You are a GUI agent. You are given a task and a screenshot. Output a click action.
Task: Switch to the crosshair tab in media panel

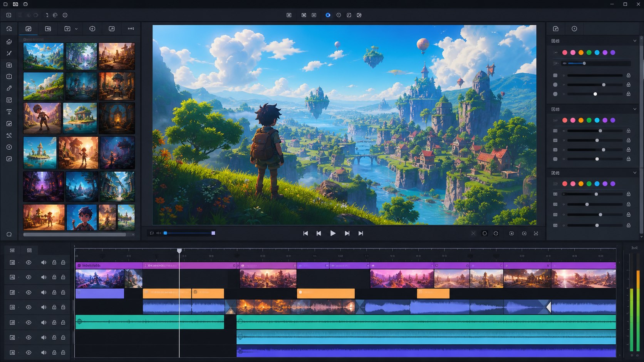click(92, 29)
